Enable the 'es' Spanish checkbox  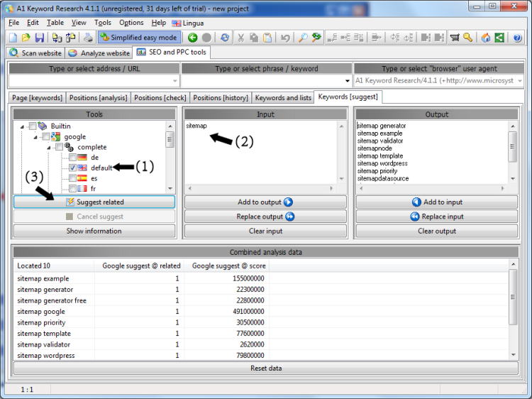pos(73,179)
